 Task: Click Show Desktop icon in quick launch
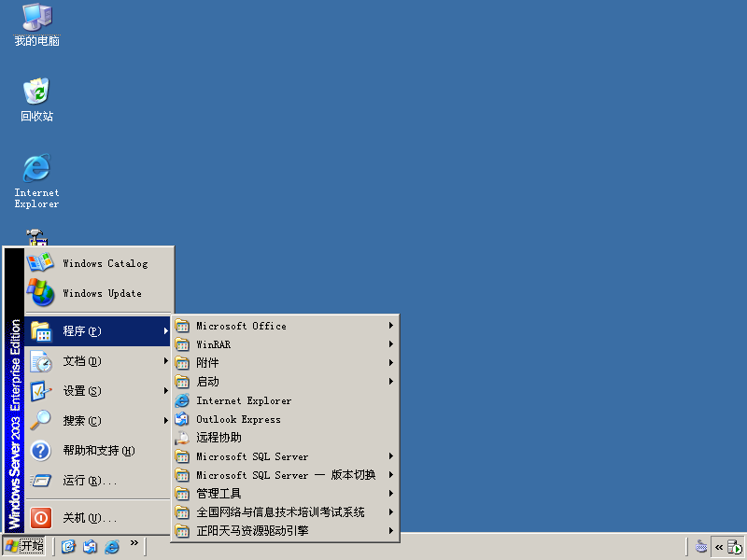(68, 546)
